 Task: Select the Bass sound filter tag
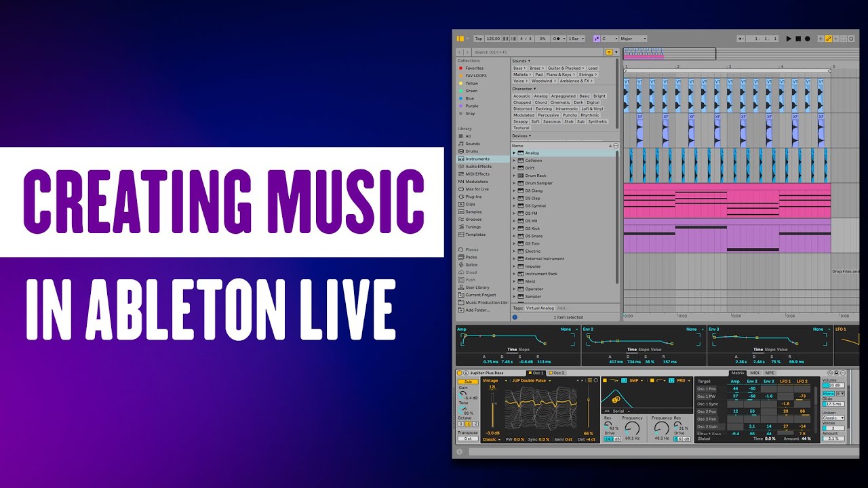pyautogui.click(x=519, y=68)
